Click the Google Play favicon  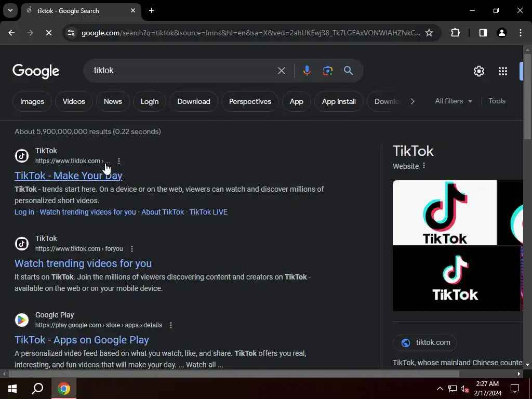[22, 320]
